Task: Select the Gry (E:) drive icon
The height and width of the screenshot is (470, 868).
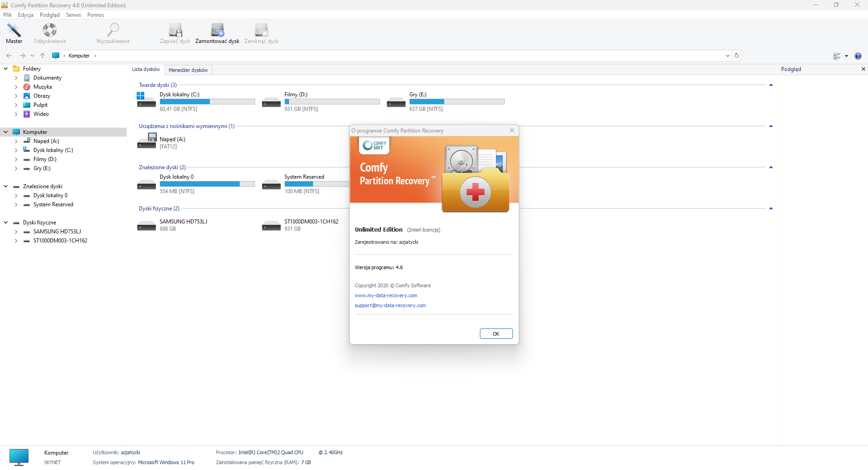Action: click(x=396, y=102)
